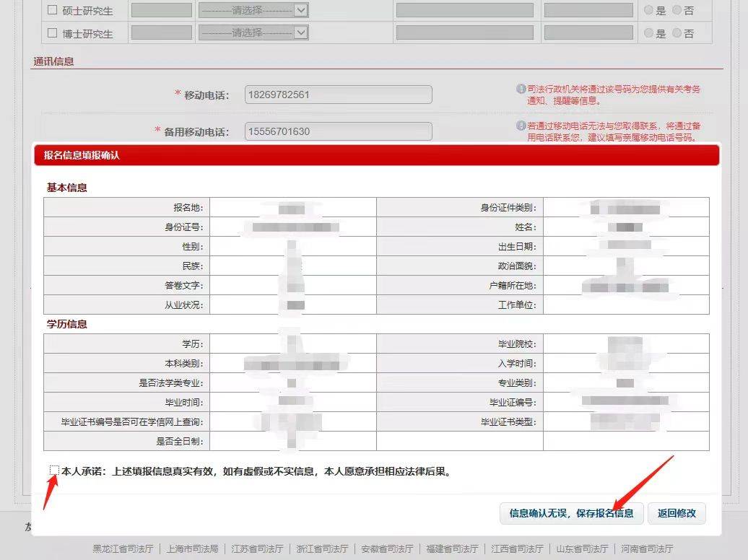Visit the 浙江省司法厅 footer link
748x560 pixels.
[322, 548]
